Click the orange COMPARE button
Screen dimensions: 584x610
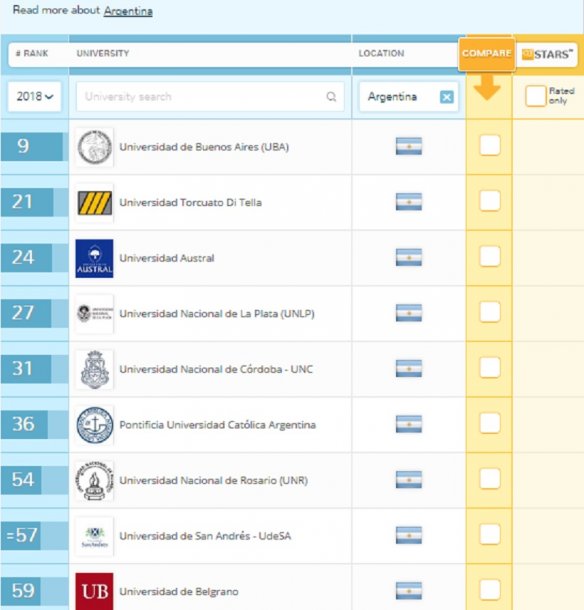487,54
